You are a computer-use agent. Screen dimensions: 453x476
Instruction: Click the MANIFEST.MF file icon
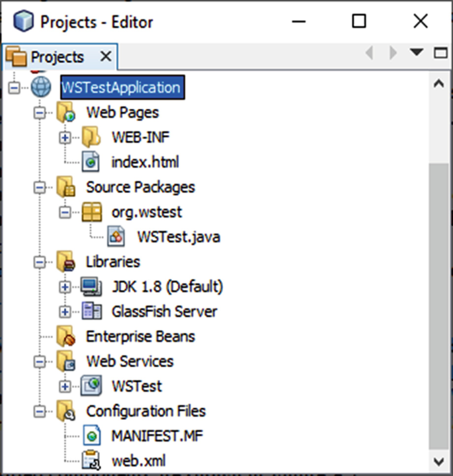pyautogui.click(x=91, y=436)
